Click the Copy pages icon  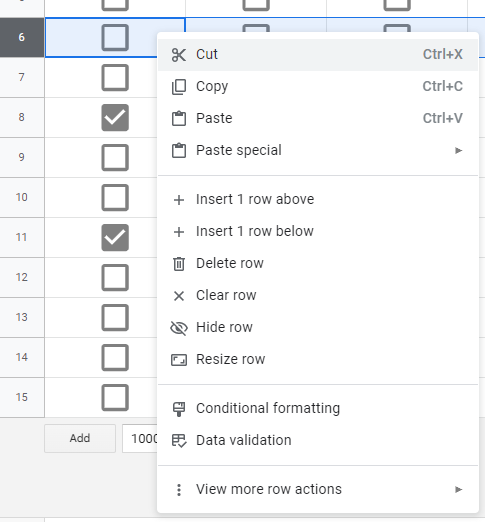coord(179,87)
